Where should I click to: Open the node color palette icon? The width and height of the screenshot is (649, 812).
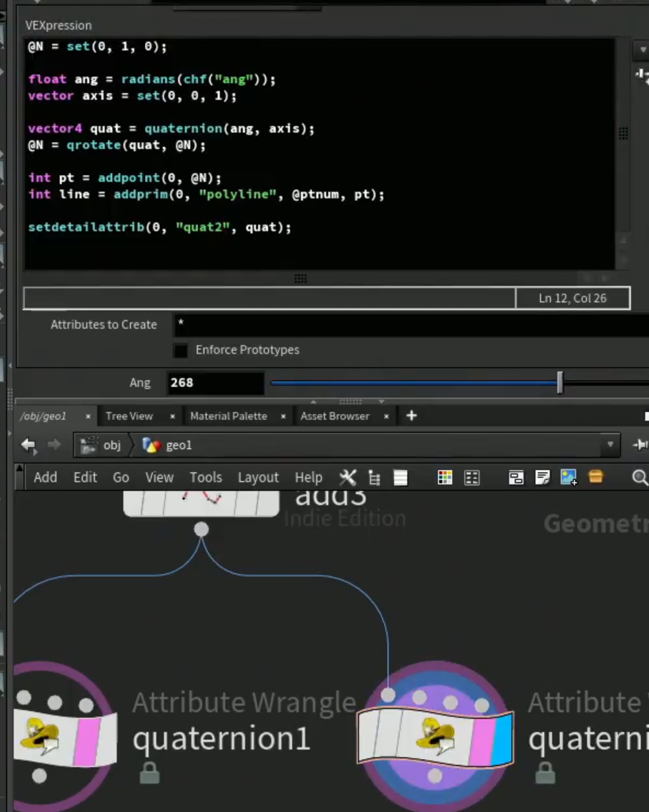(445, 478)
